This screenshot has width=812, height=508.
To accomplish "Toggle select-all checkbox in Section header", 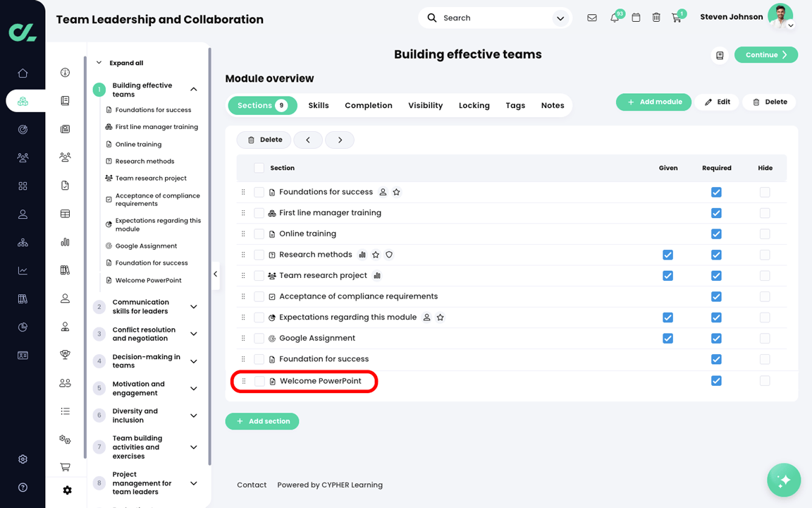I will tap(259, 168).
